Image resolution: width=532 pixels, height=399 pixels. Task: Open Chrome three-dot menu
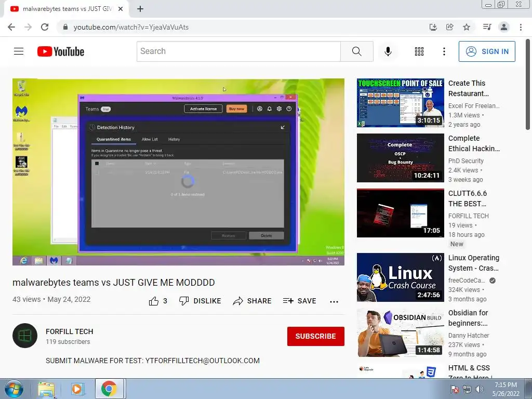tap(521, 27)
